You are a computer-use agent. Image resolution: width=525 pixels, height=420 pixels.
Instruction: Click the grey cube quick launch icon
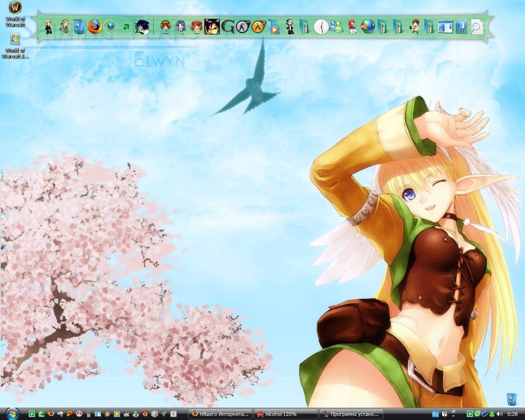tap(155, 414)
